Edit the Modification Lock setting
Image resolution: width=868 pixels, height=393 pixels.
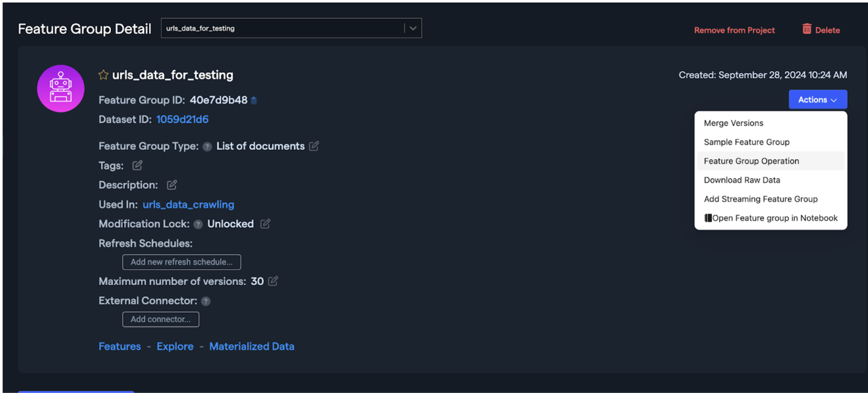pos(265,224)
